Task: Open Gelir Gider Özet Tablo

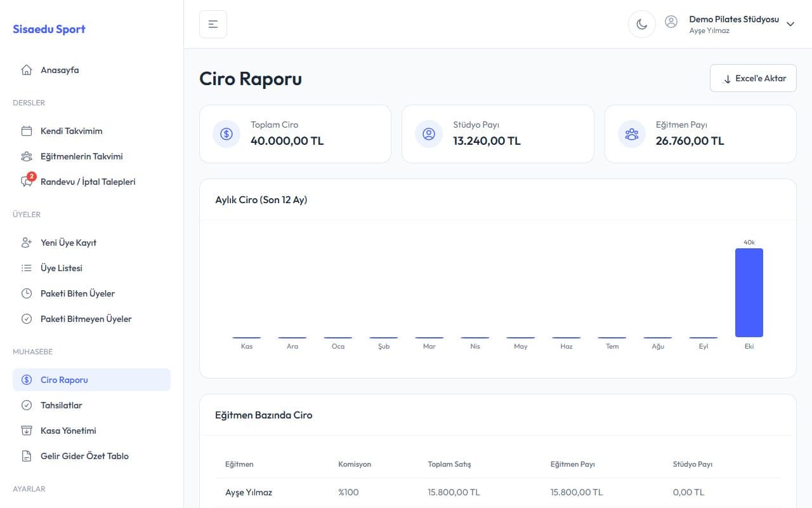Action: (91, 456)
